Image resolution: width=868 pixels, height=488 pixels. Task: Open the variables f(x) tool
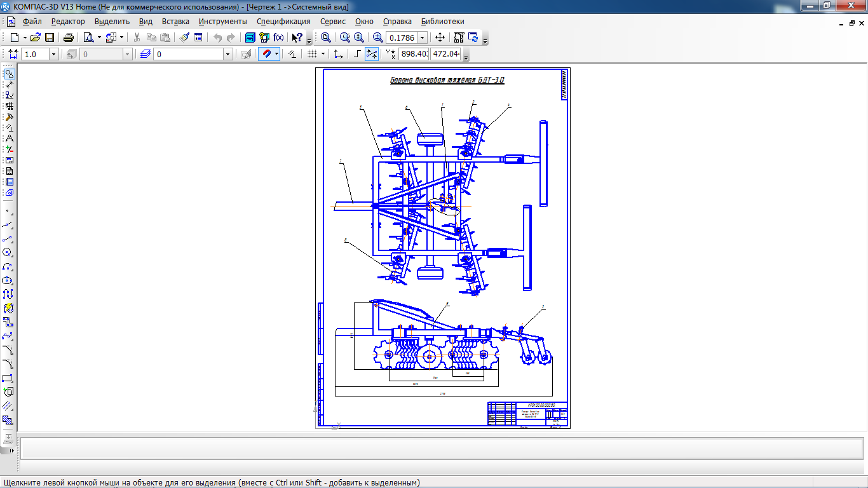pos(278,37)
